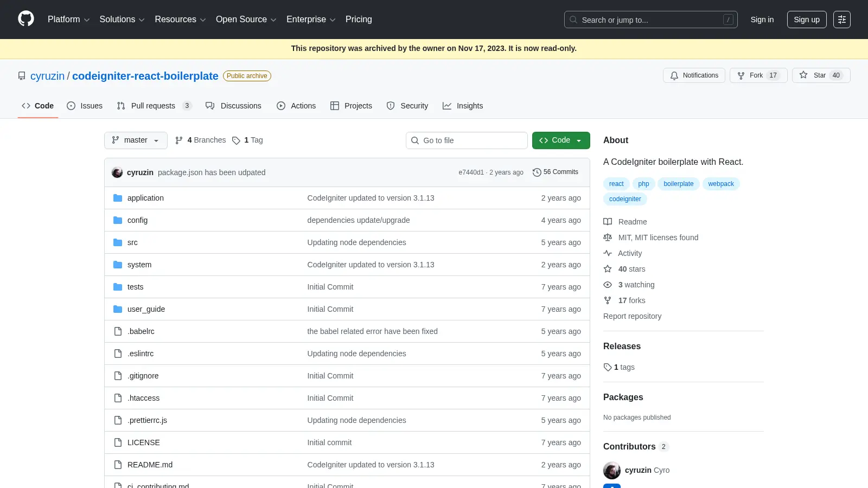Click the history clock icon beside 56 Commits

[537, 172]
